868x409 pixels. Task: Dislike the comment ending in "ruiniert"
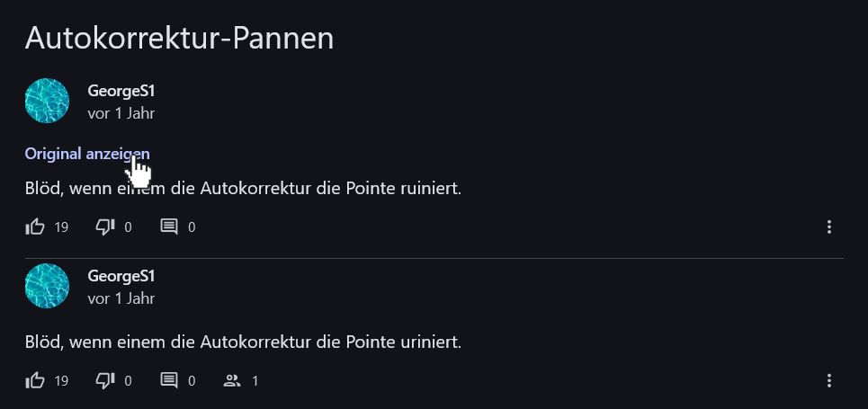105,227
